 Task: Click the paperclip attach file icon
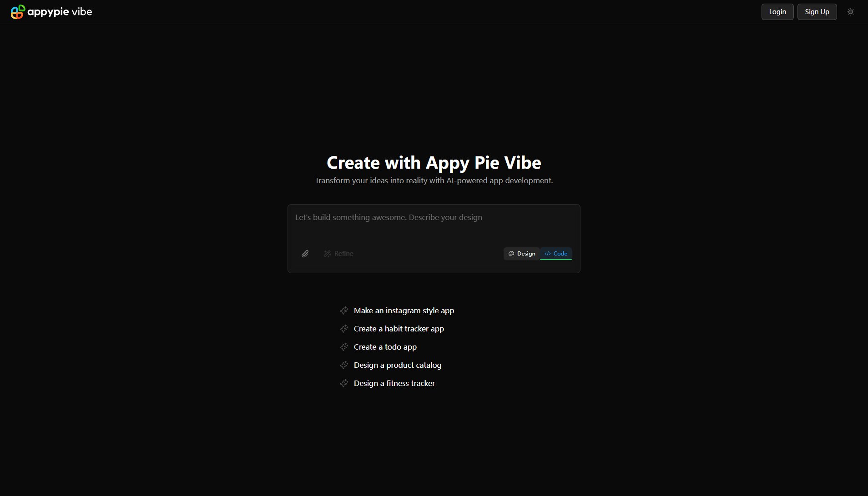(x=305, y=254)
